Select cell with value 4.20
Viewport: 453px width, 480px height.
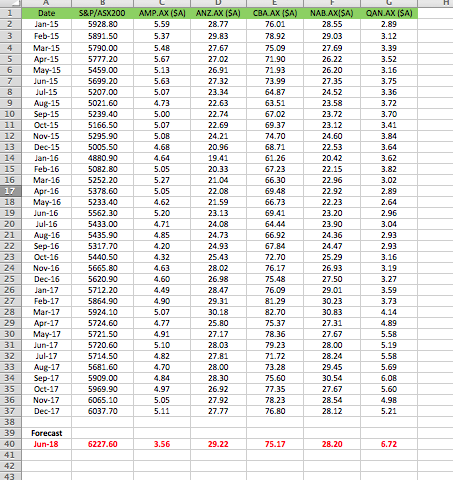click(162, 246)
